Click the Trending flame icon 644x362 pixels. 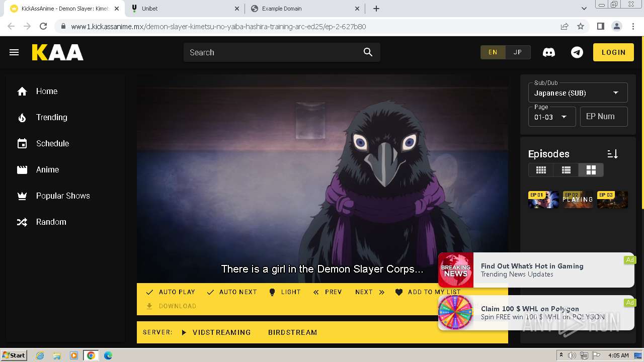pos(22,118)
